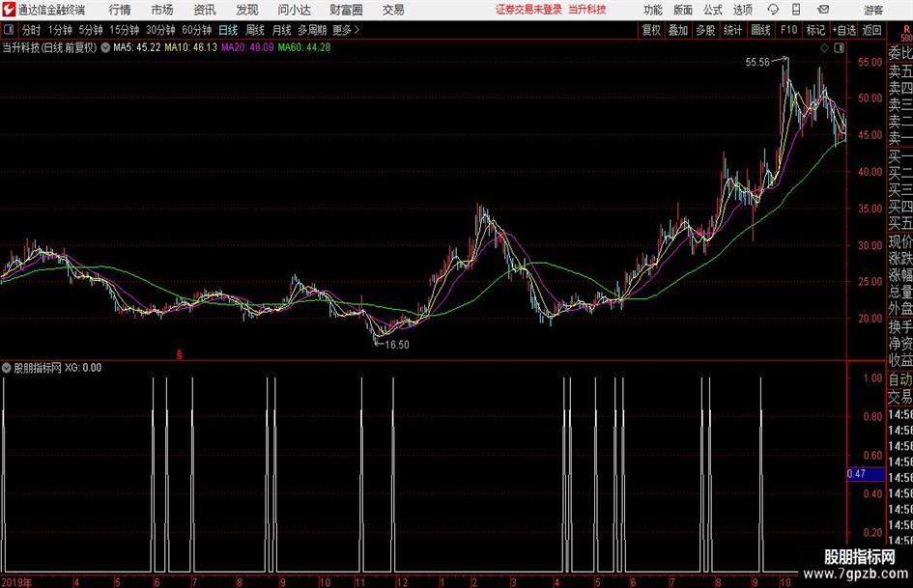
Task: Open the 版面 menu
Action: click(x=682, y=10)
